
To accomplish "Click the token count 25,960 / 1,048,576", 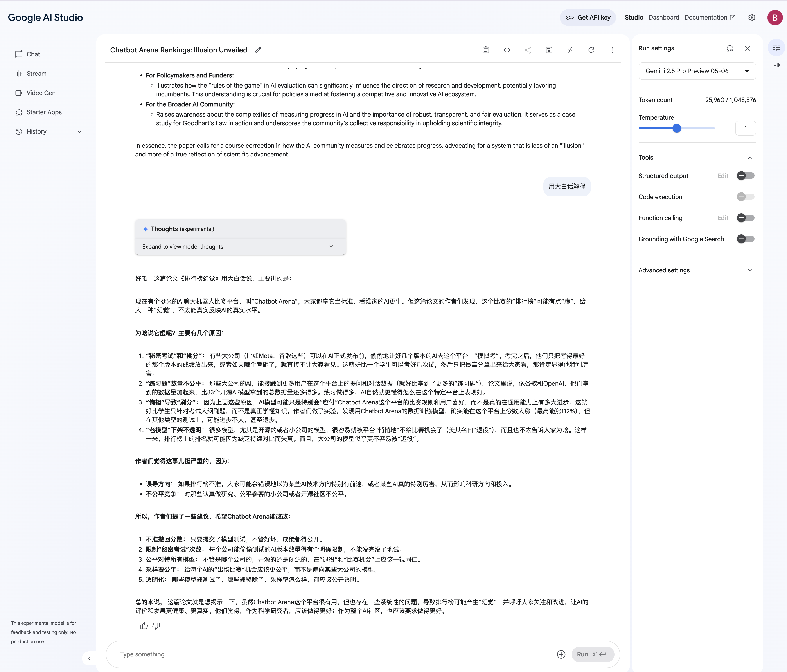I will 730,100.
